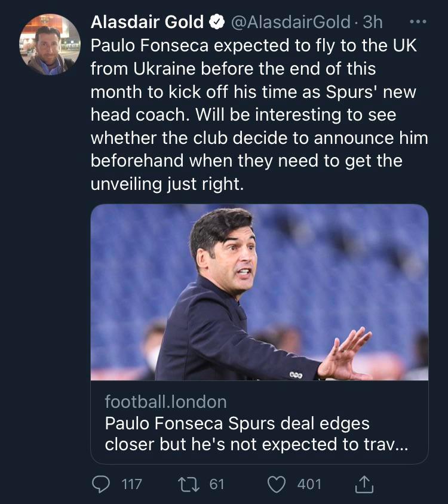
Task: Click the 117 replies count
Action: click(x=131, y=484)
